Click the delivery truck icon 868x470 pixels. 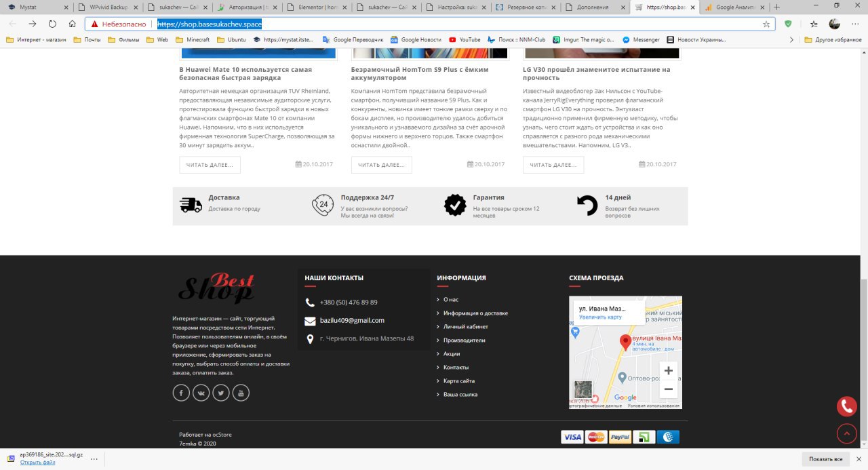click(x=191, y=205)
